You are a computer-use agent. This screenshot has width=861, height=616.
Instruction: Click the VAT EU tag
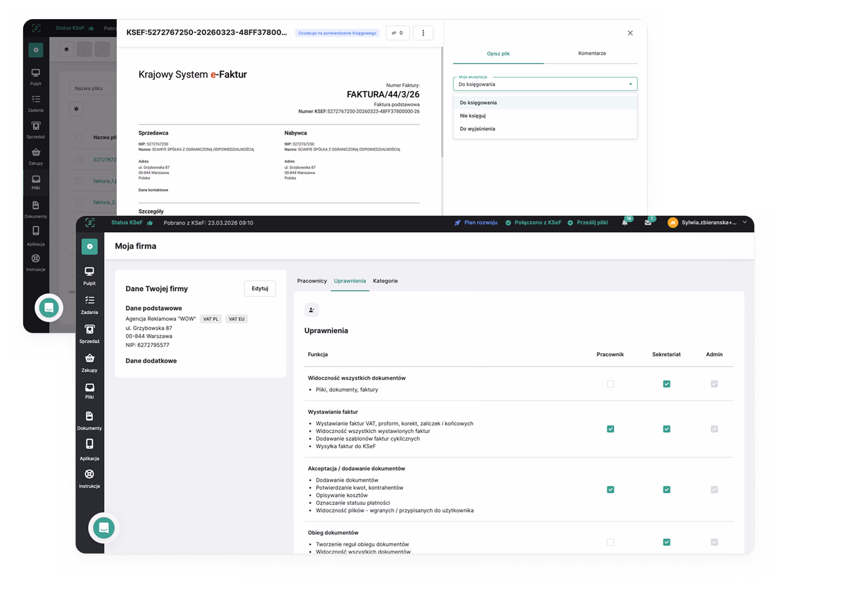point(237,319)
